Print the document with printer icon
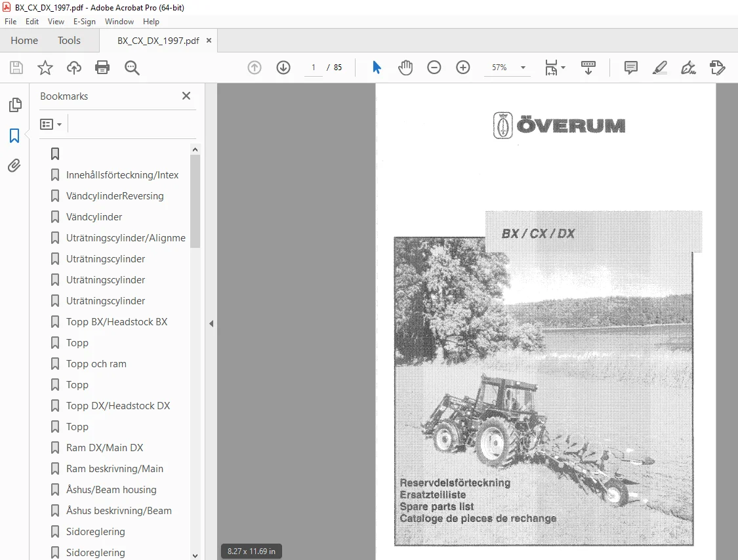The height and width of the screenshot is (560, 738). pyautogui.click(x=102, y=68)
